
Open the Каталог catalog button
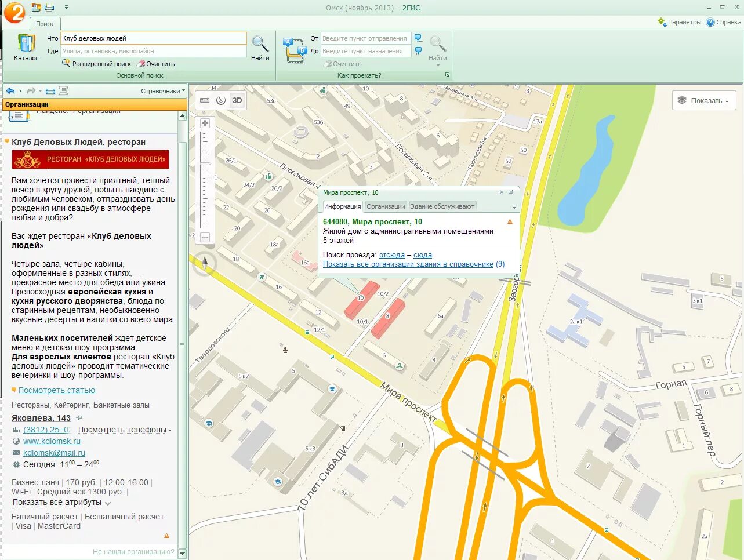pos(26,48)
